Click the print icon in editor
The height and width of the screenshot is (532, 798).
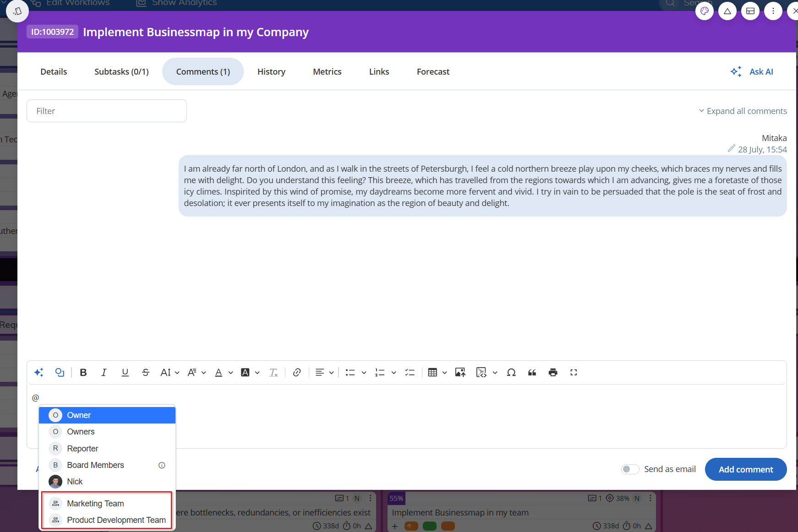[553, 373]
